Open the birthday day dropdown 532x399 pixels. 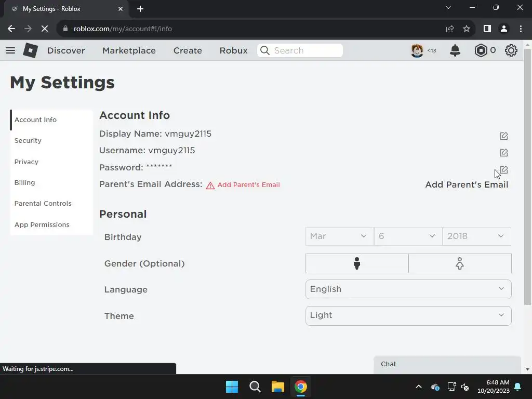[x=408, y=236]
